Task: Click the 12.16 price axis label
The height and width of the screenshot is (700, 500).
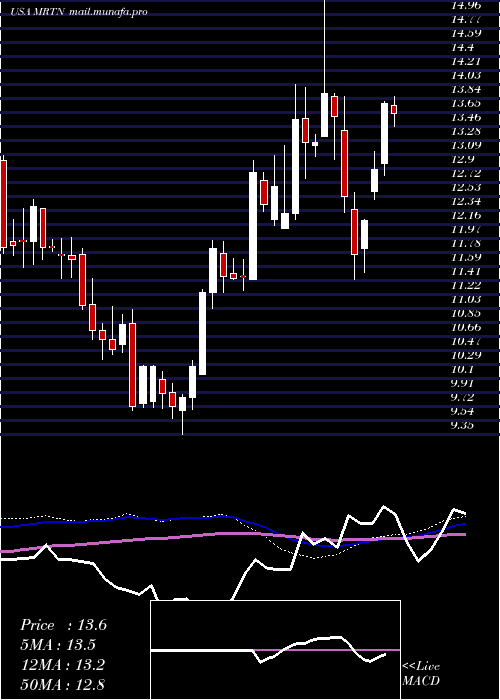Action: click(466, 215)
